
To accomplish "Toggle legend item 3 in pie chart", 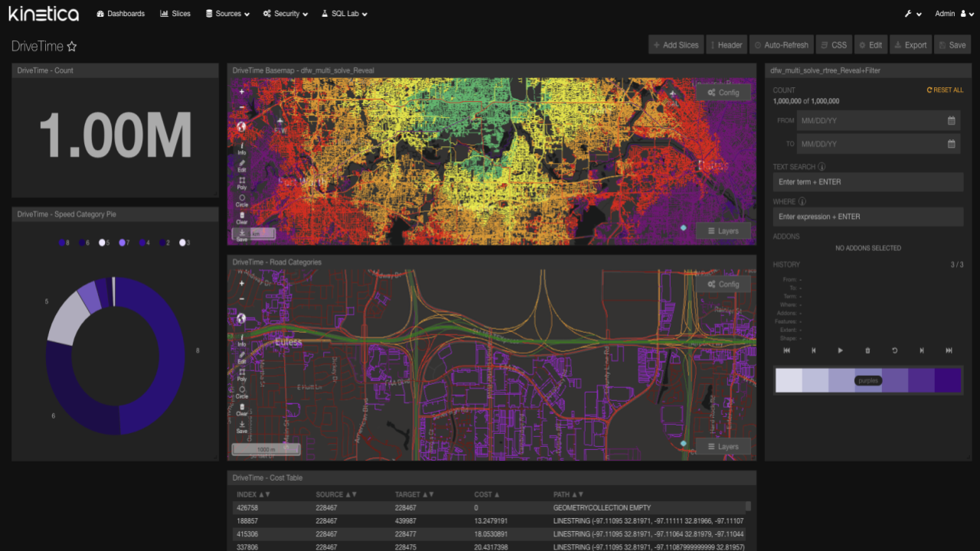I will [x=184, y=243].
